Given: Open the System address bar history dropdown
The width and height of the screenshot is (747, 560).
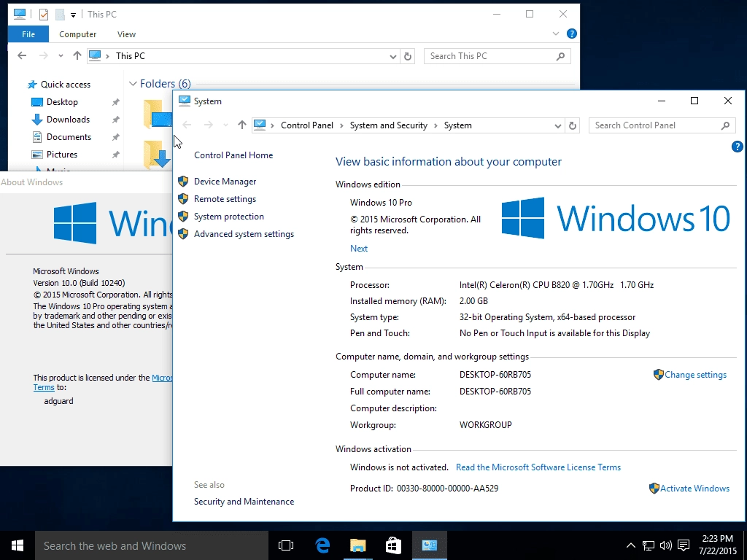Looking at the screenshot, I should [x=558, y=125].
